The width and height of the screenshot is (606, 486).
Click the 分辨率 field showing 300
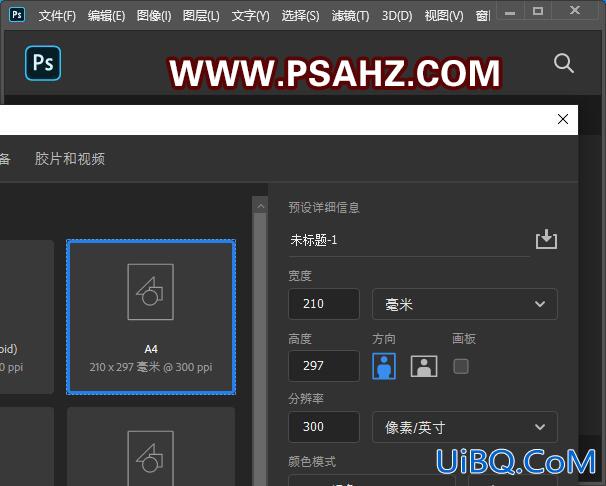(x=324, y=427)
